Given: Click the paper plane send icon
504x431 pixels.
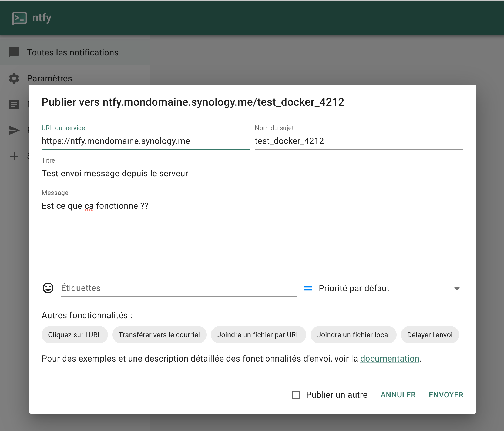Looking at the screenshot, I should 14,130.
